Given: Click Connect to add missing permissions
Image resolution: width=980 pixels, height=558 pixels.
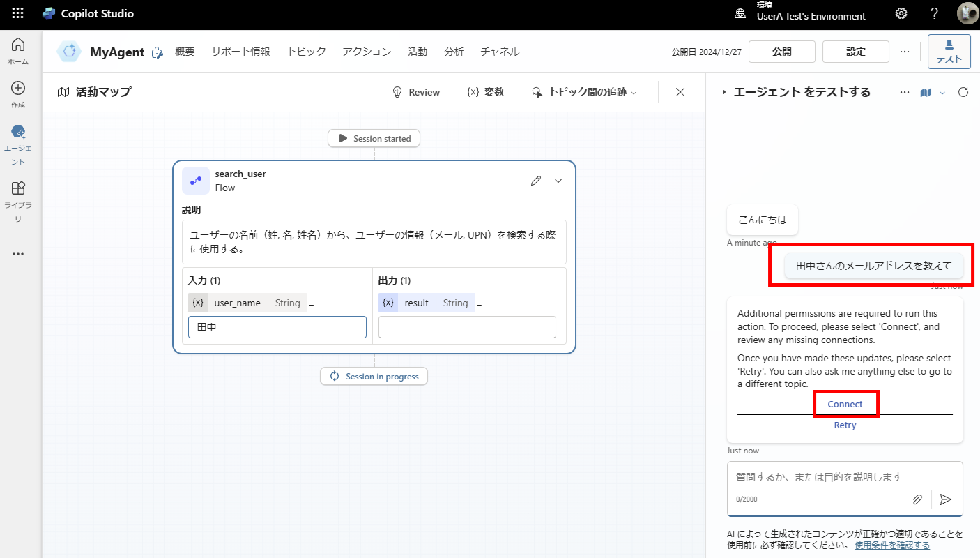Looking at the screenshot, I should coord(845,404).
